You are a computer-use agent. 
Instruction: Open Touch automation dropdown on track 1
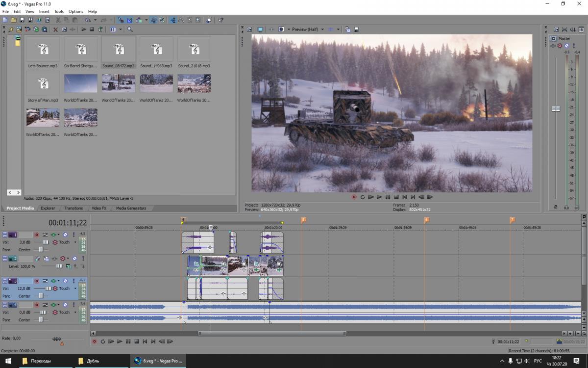tap(75, 242)
